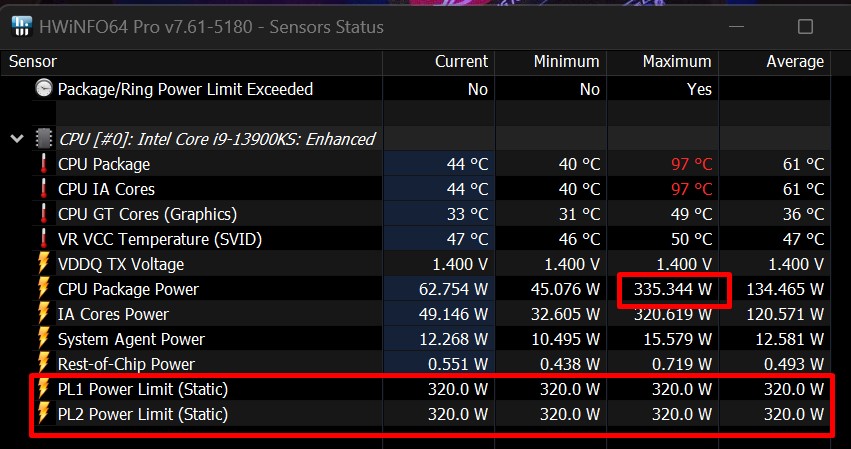Image resolution: width=851 pixels, height=449 pixels.
Task: Click the 62.754 W current package power value
Action: pyautogui.click(x=453, y=289)
